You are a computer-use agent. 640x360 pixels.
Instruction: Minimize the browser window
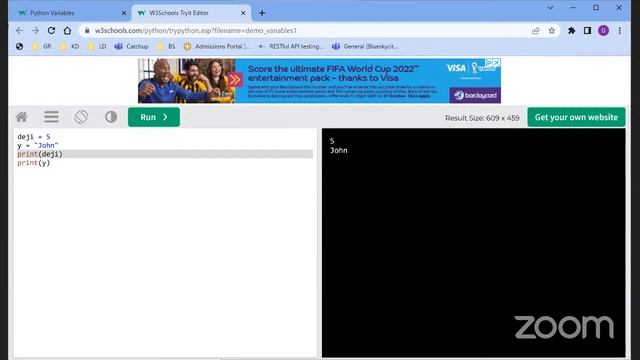click(573, 8)
